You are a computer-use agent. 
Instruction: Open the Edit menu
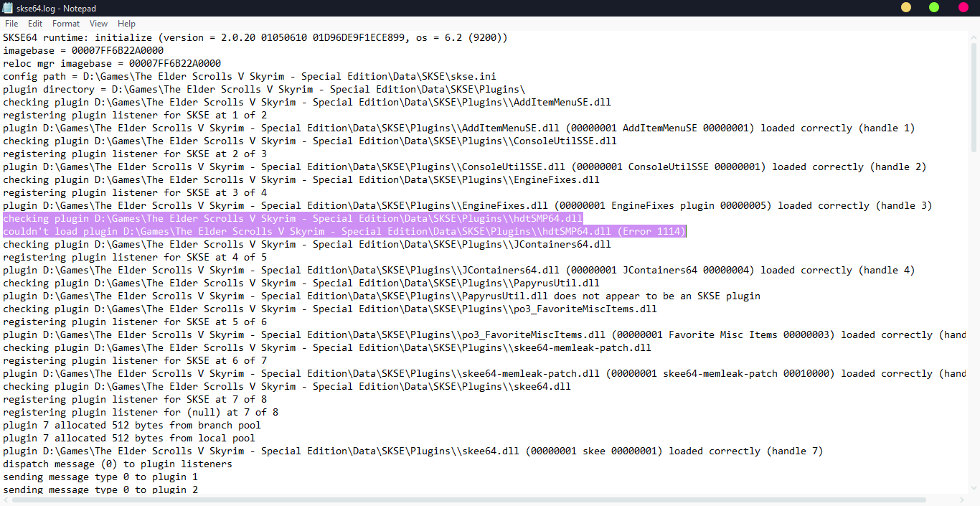(x=35, y=24)
